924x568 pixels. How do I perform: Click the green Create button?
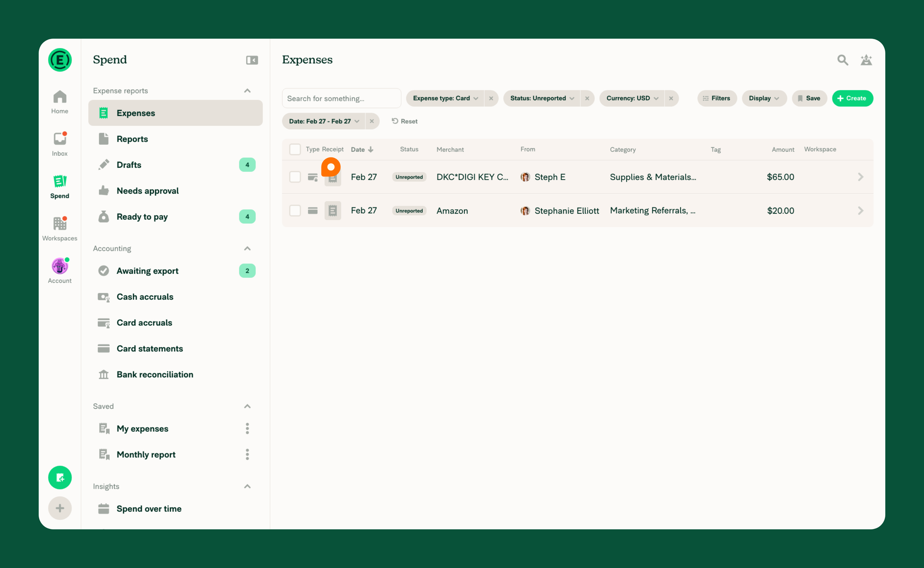(852, 98)
